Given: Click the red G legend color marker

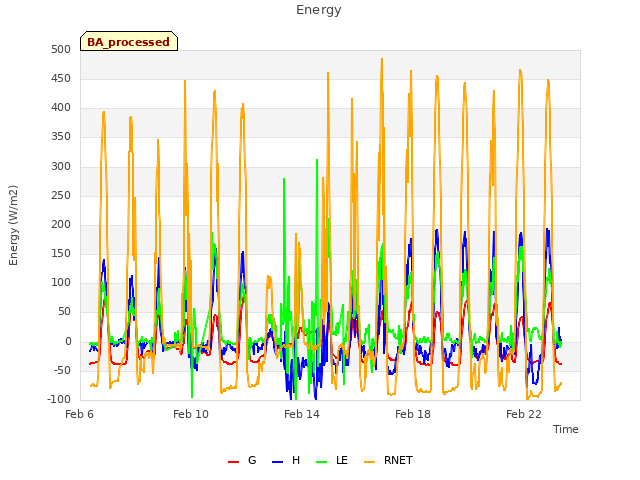Looking at the screenshot, I should click(233, 462).
